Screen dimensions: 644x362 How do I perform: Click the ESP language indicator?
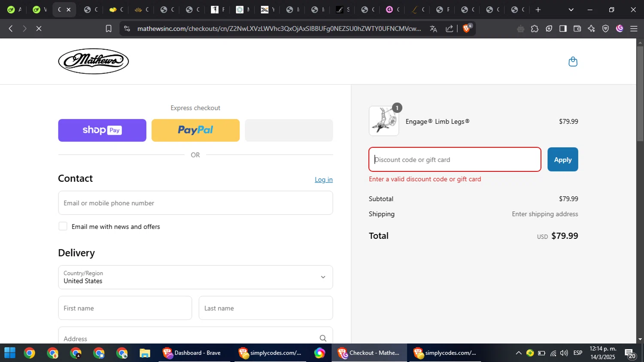[578, 353]
